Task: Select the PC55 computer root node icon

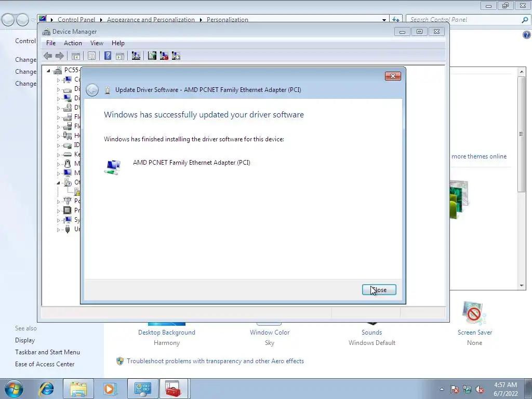Action: 58,70
